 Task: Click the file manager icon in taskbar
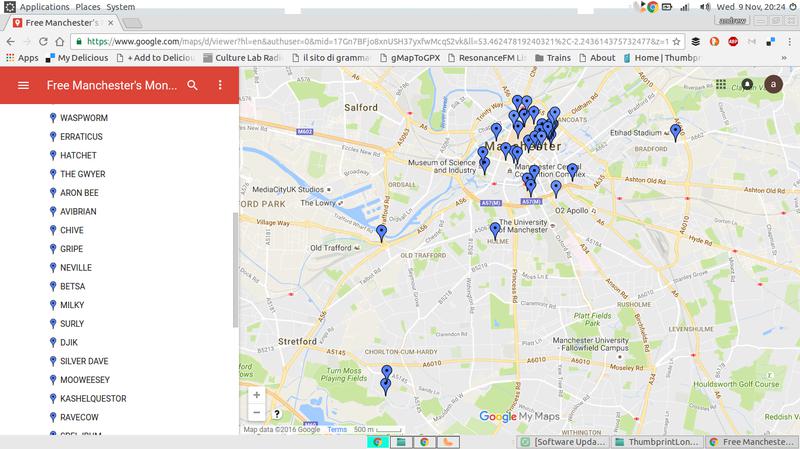tap(401, 442)
